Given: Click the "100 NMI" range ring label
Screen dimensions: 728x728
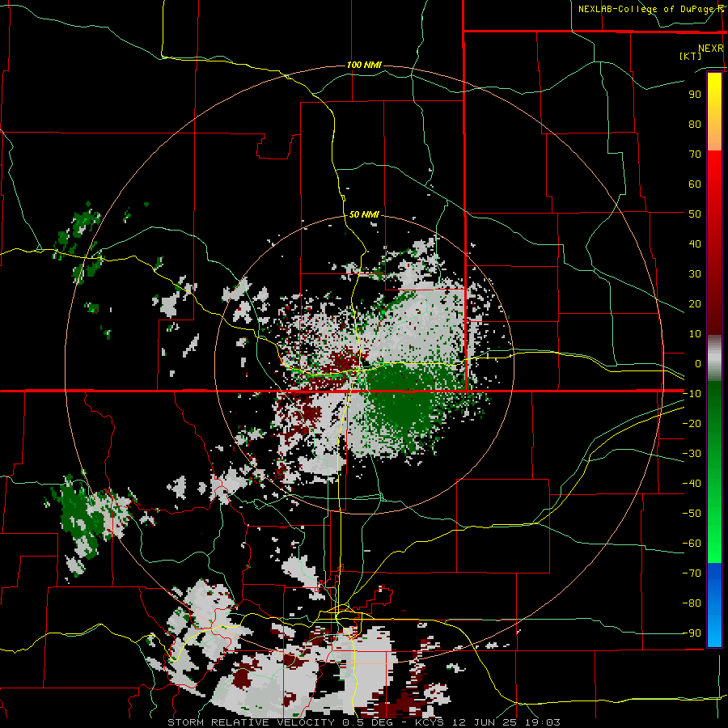Looking at the screenshot, I should point(364,65).
